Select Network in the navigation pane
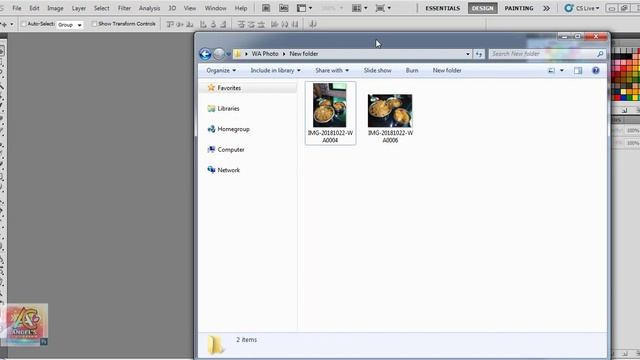 pyautogui.click(x=229, y=170)
